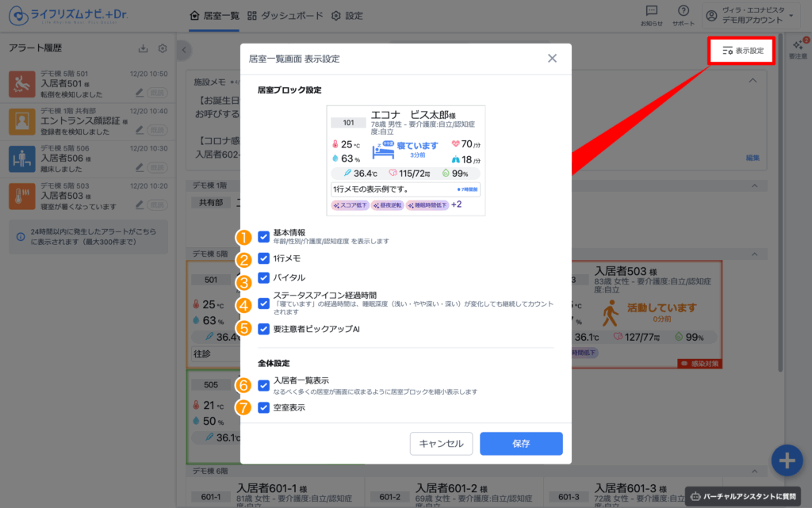The height and width of the screenshot is (508, 812).
Task: Toggle the 空室表示 checkbox
Action: [x=264, y=407]
